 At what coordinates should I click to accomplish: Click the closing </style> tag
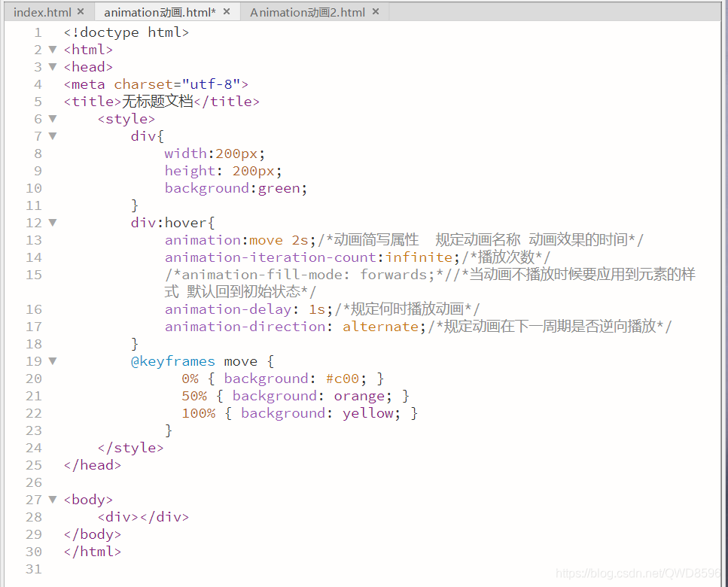pos(130,448)
